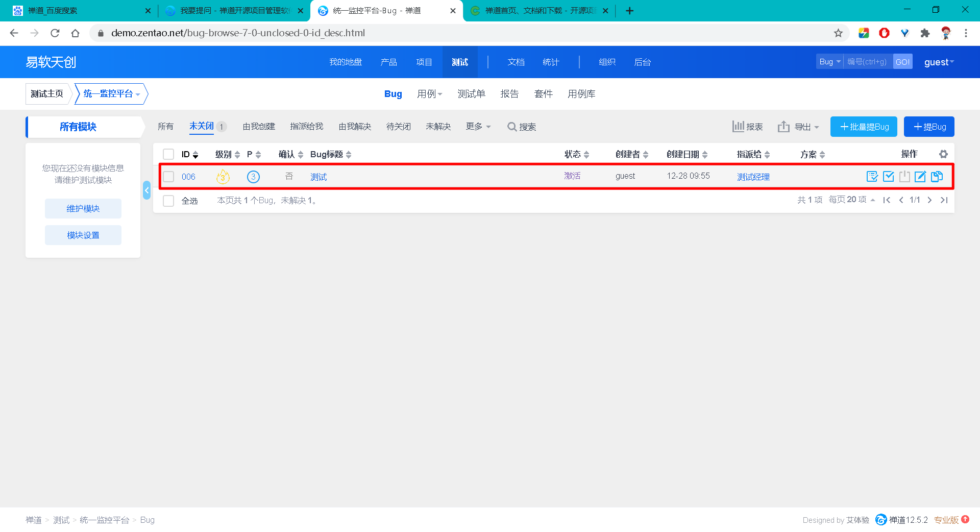Select the 由我创建 filter tab

point(259,127)
